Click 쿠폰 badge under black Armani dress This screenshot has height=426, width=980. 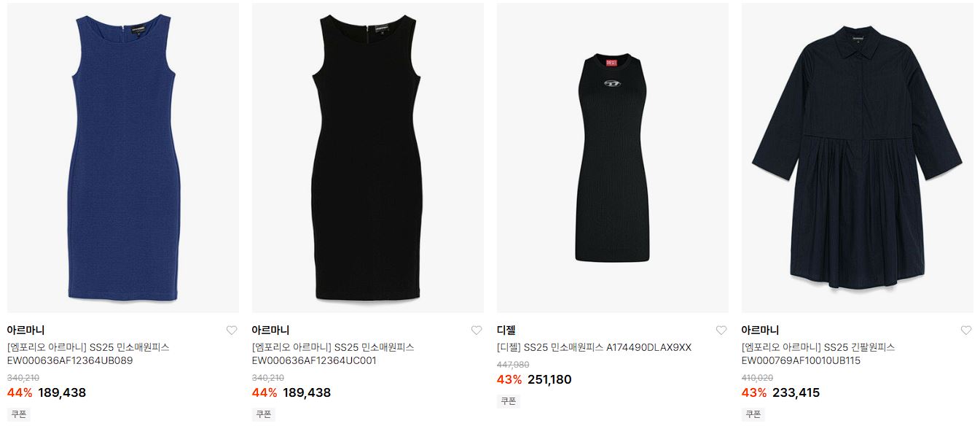[264, 414]
